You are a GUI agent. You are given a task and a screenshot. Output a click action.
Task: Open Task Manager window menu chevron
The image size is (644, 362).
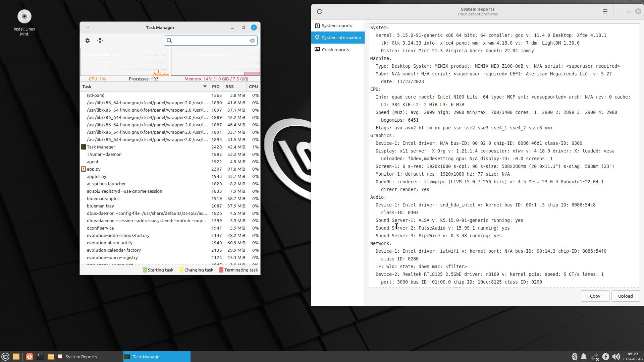[88, 27]
